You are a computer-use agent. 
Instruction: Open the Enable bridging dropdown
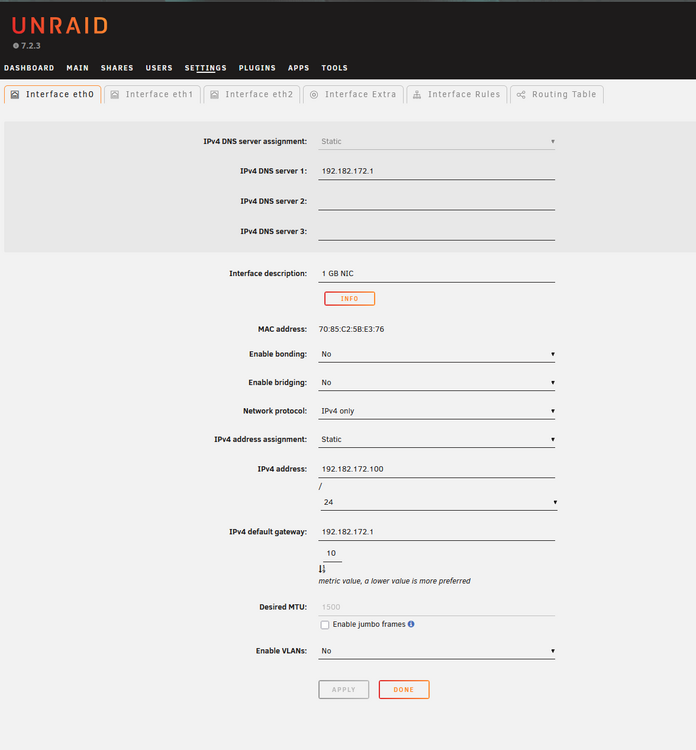click(x=436, y=383)
